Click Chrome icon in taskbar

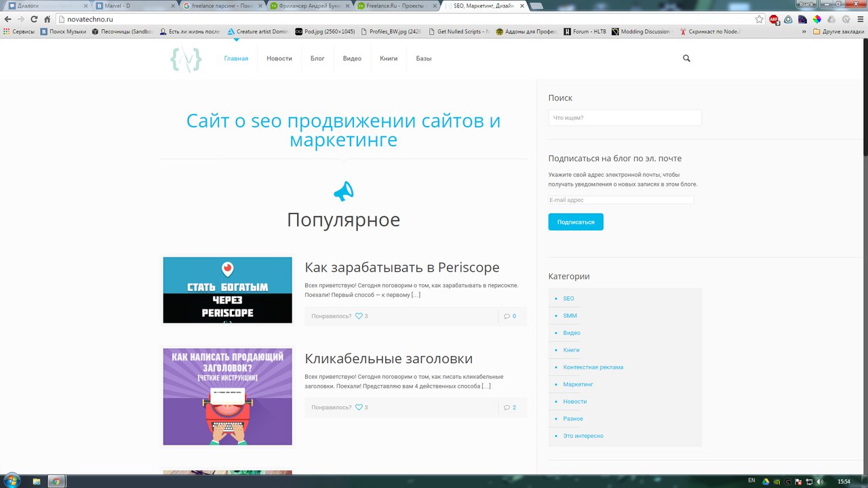(x=56, y=481)
